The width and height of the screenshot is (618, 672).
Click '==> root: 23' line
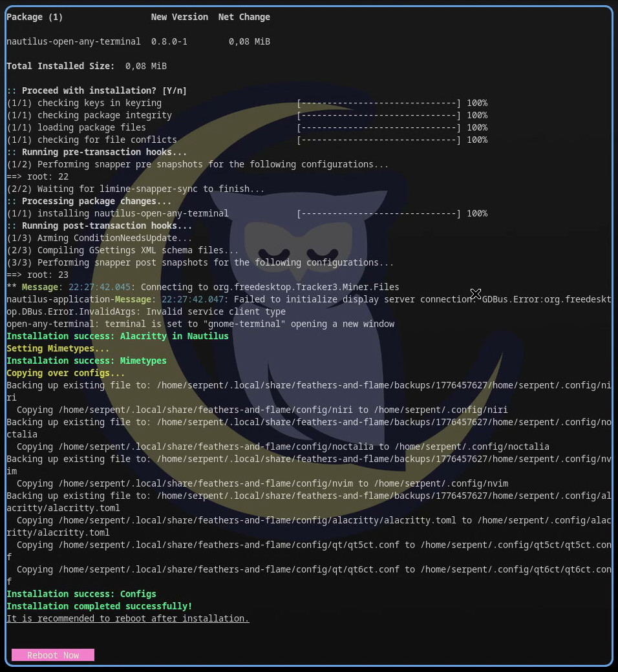37,275
